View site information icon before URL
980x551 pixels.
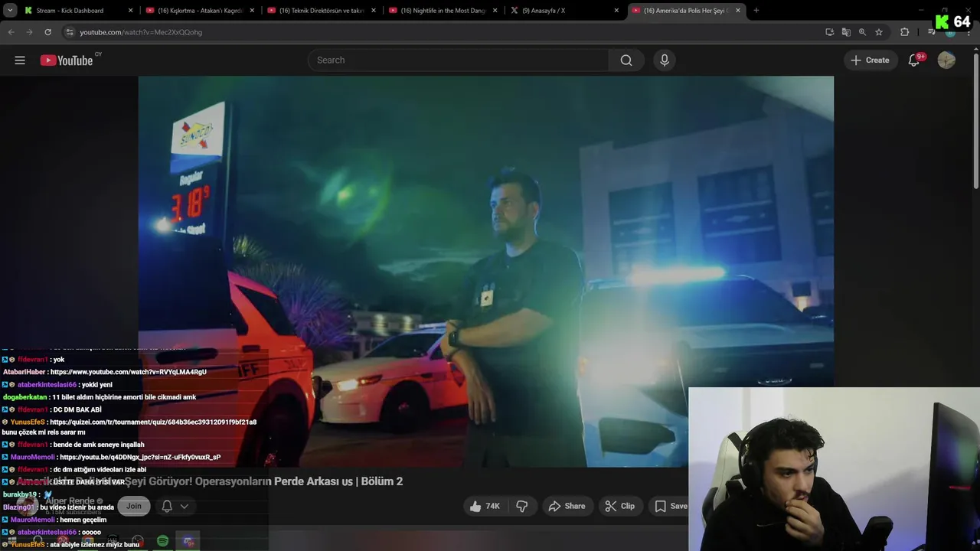coord(70,32)
